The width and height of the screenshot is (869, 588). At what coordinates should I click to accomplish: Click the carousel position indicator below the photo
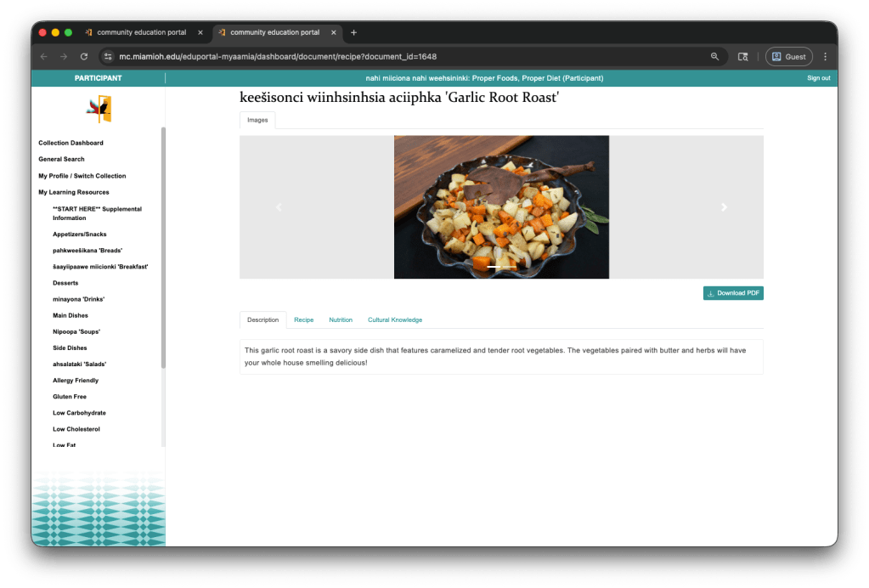(500, 268)
